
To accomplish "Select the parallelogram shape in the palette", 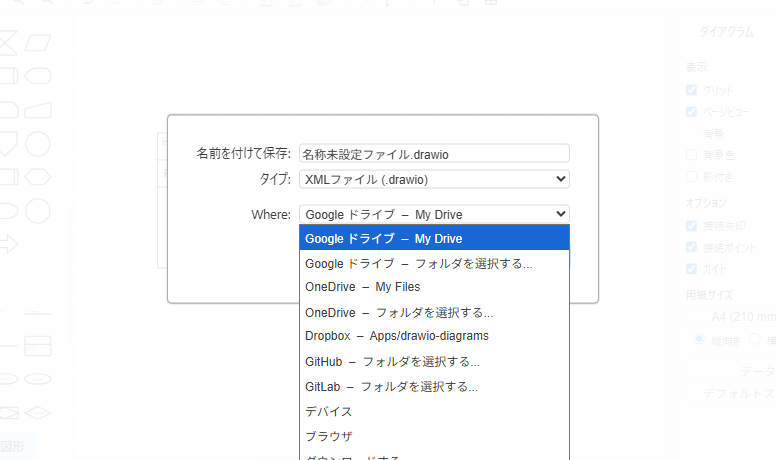I will [x=38, y=42].
